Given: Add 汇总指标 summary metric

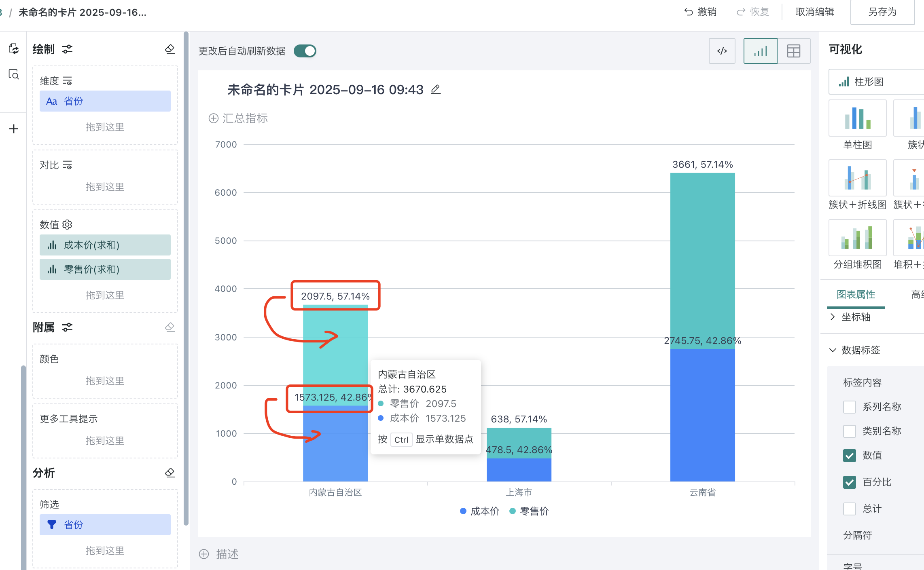Looking at the screenshot, I should (x=238, y=118).
